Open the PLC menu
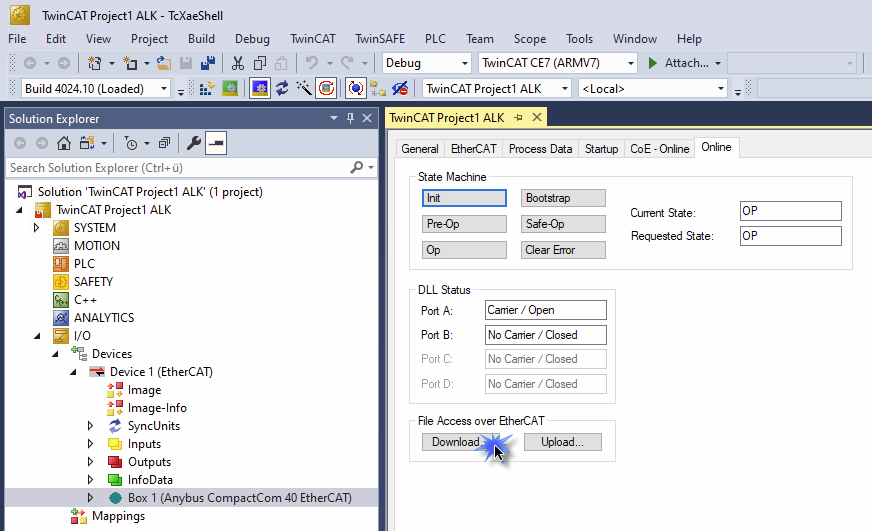Screen dimensions: 872x531 click(x=435, y=39)
